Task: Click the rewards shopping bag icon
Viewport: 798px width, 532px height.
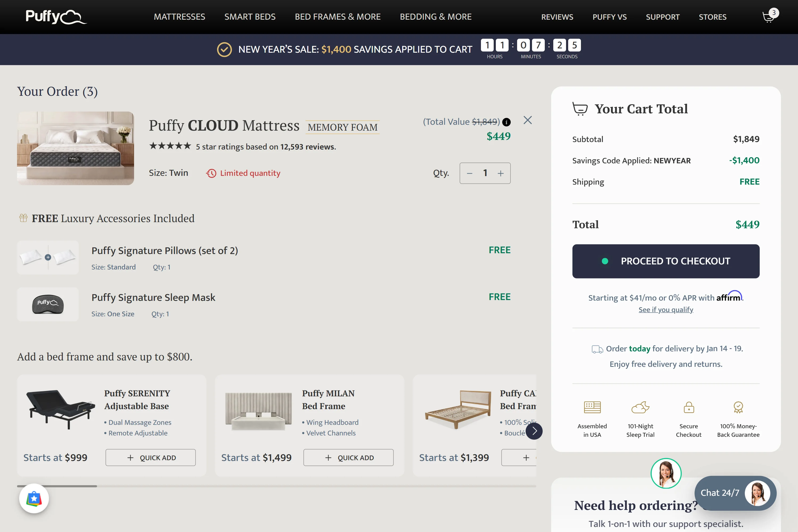Action: pyautogui.click(x=34, y=498)
